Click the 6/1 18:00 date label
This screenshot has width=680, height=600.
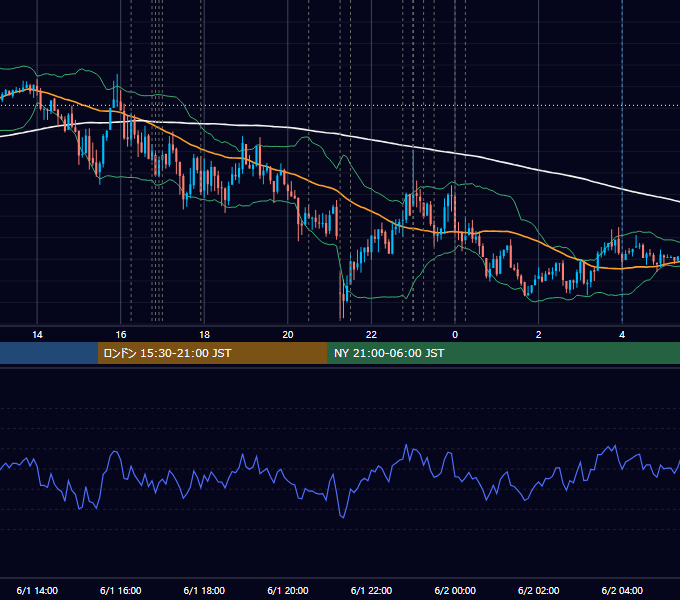click(x=204, y=590)
